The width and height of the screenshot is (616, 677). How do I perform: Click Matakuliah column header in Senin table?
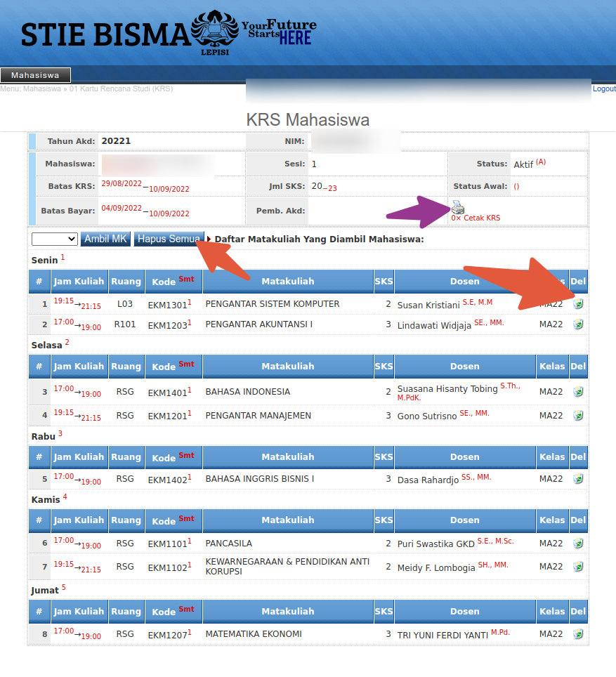[x=288, y=282]
